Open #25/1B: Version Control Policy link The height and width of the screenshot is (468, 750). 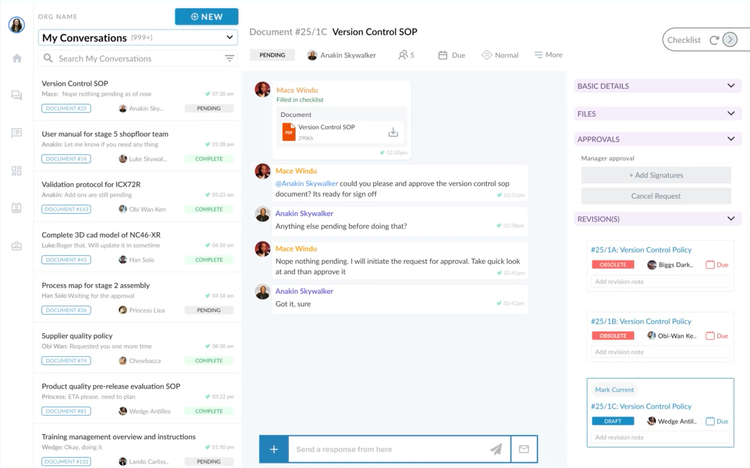click(x=641, y=322)
